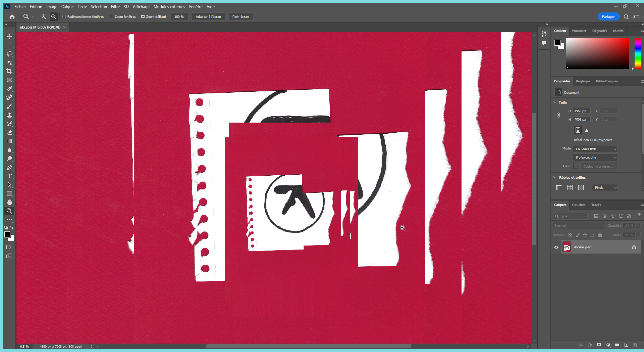Select the Hand tool

[x=9, y=202]
